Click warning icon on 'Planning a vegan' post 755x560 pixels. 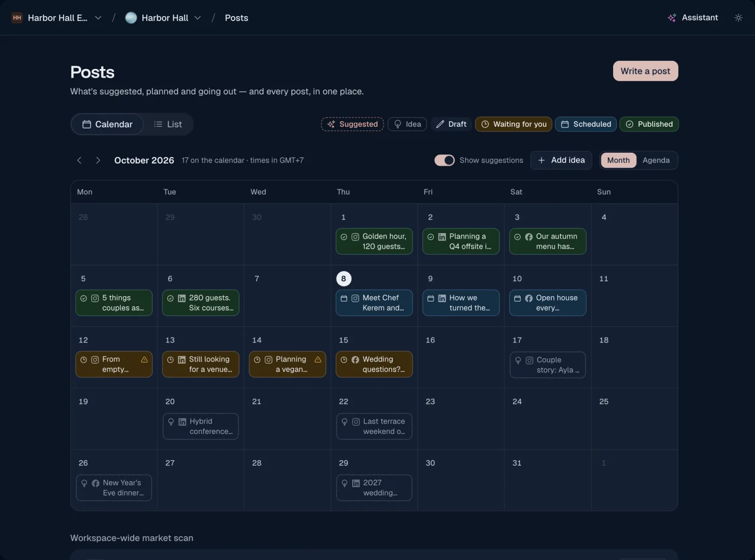click(318, 359)
